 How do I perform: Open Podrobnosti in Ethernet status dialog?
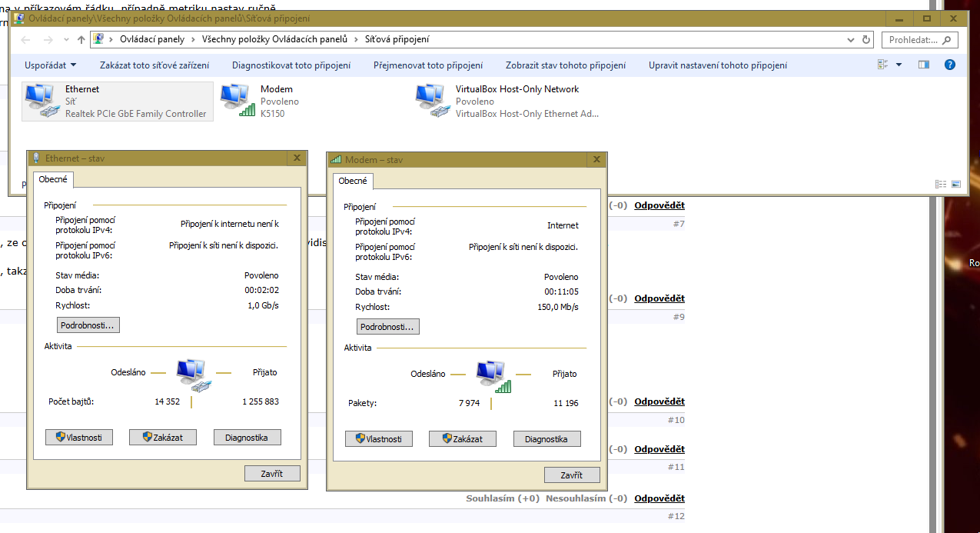[x=88, y=325]
